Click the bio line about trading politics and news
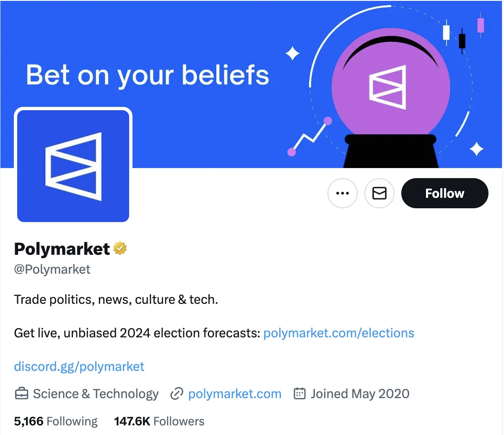504x435 pixels. 116,299
